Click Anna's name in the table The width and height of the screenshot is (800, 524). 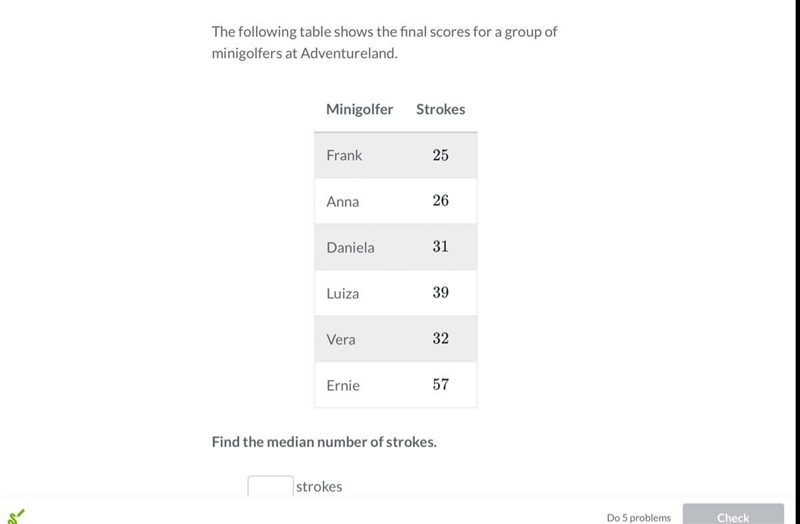pos(343,202)
